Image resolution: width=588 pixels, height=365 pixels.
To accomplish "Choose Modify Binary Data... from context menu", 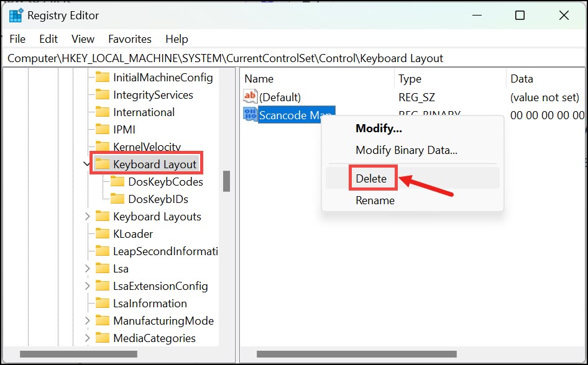I will (x=413, y=150).
